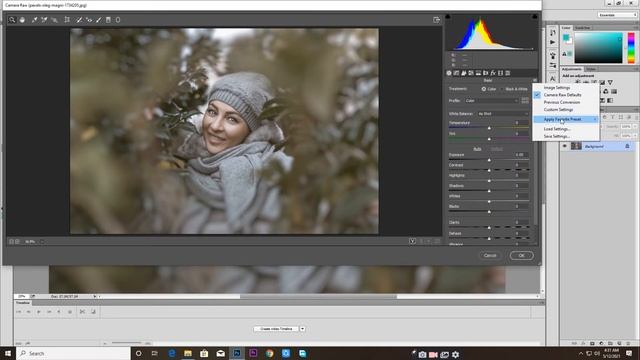Click the Exposure slider handle
640x360 pixels.
click(x=489, y=160)
